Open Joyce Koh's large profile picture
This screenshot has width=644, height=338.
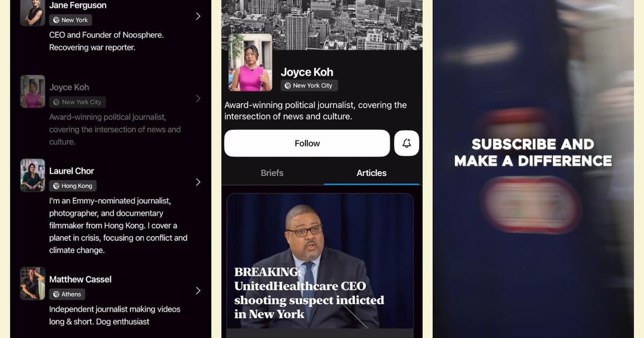pos(250,63)
